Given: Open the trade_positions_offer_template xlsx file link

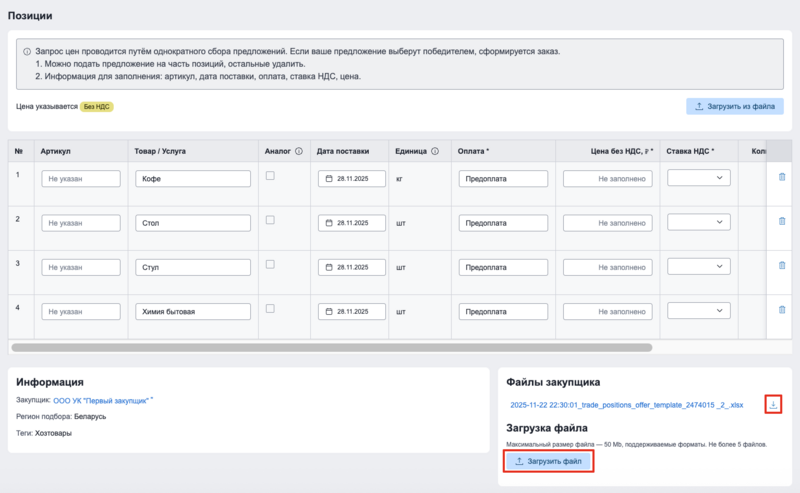Looking at the screenshot, I should coord(626,405).
